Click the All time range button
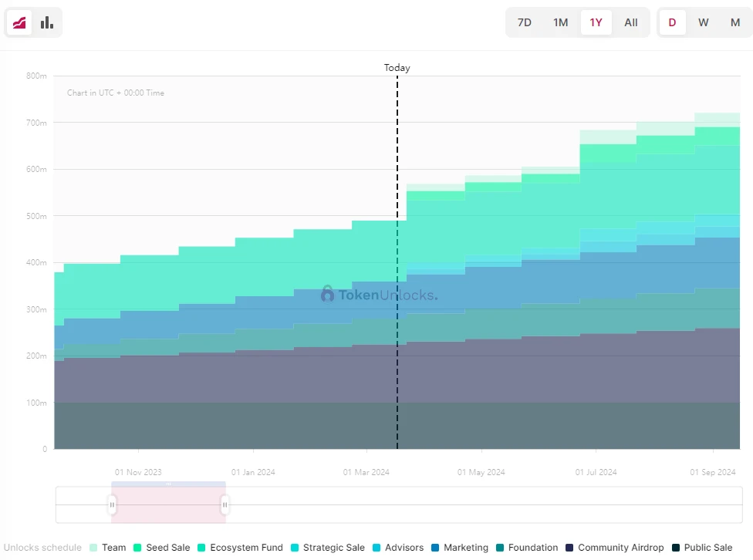The height and width of the screenshot is (560, 753). (631, 22)
